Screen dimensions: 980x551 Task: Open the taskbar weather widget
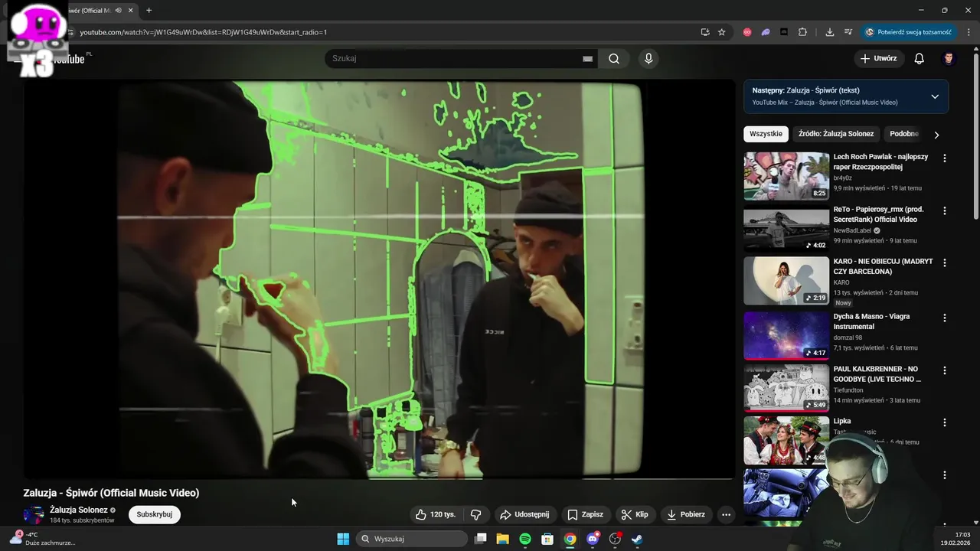43,539
